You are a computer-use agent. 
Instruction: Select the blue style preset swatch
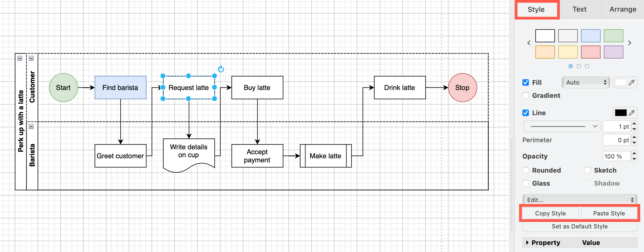tap(591, 35)
